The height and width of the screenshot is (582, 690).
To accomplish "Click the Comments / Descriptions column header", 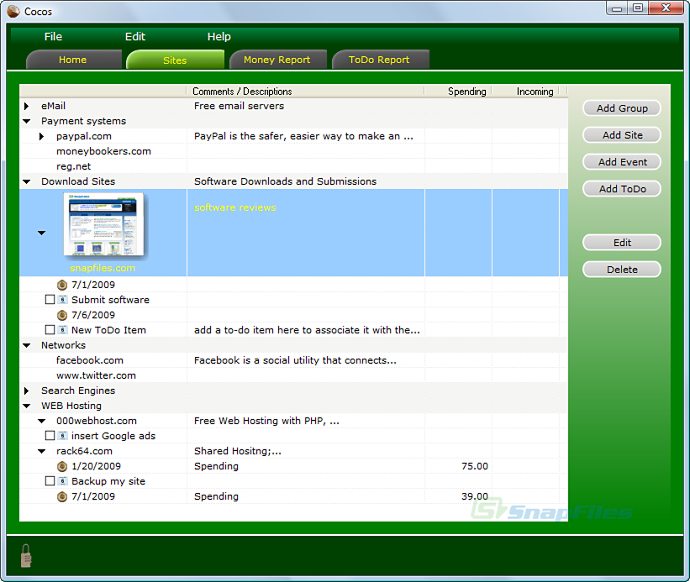I will coord(305,92).
